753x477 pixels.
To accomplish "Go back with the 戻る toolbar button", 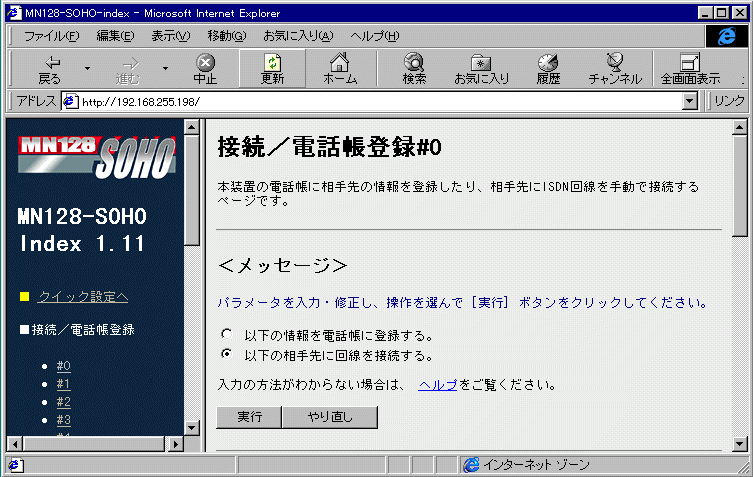I will [x=49, y=69].
